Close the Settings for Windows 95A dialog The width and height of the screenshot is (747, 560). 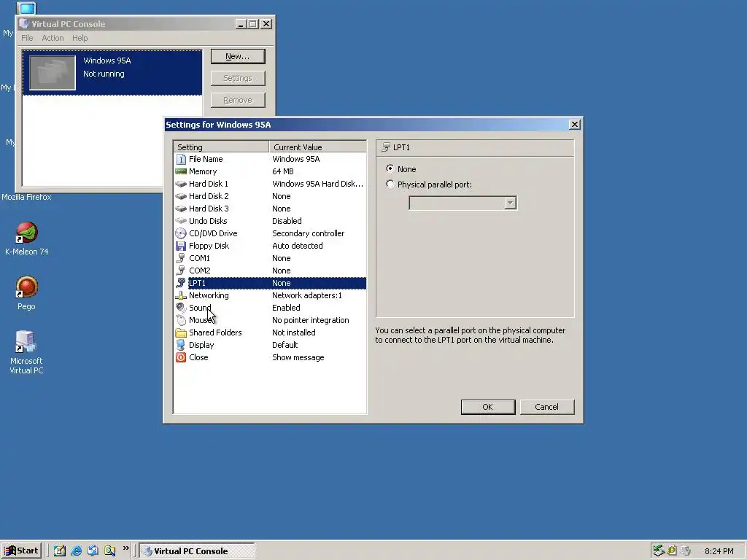575,124
